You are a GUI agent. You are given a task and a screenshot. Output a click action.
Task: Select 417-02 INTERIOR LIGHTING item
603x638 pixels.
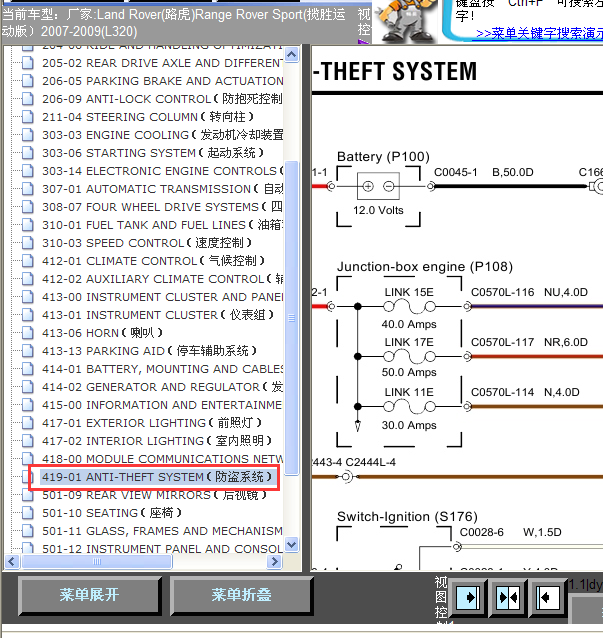click(157, 441)
